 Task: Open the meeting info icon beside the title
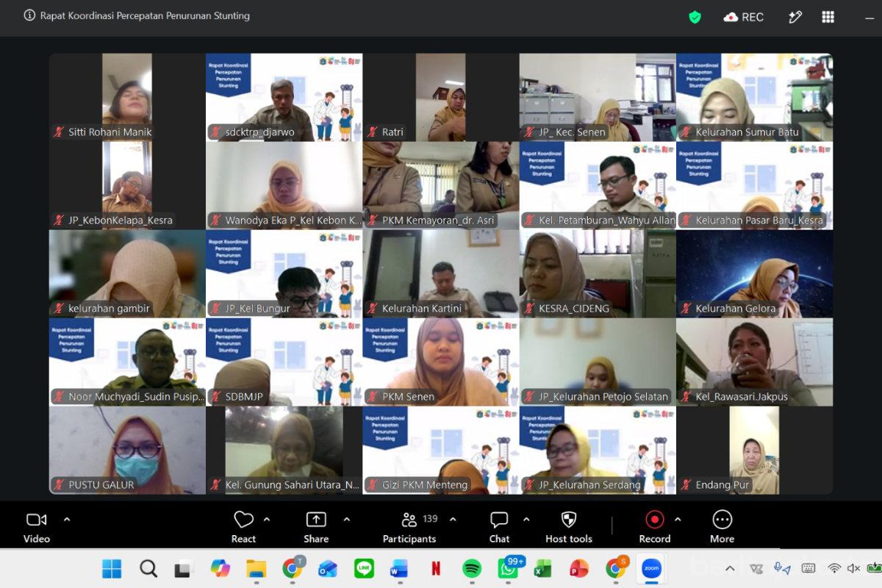point(29,15)
